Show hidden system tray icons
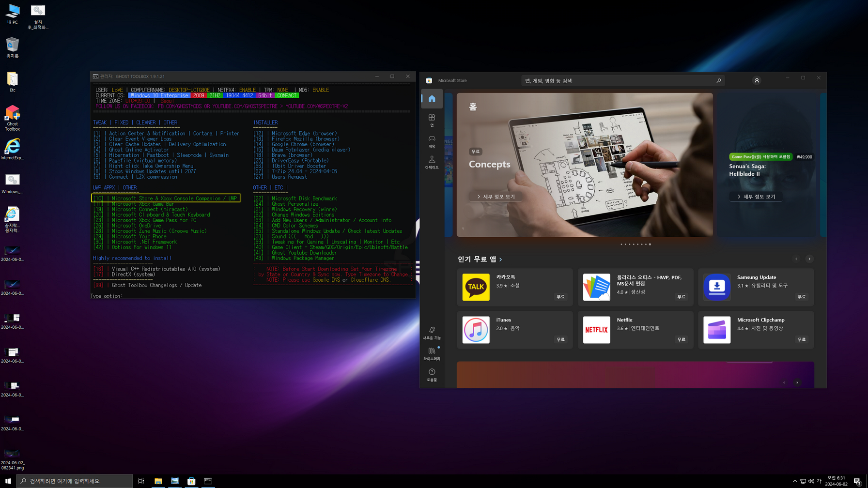This screenshot has height=488, width=868. pos(794,481)
